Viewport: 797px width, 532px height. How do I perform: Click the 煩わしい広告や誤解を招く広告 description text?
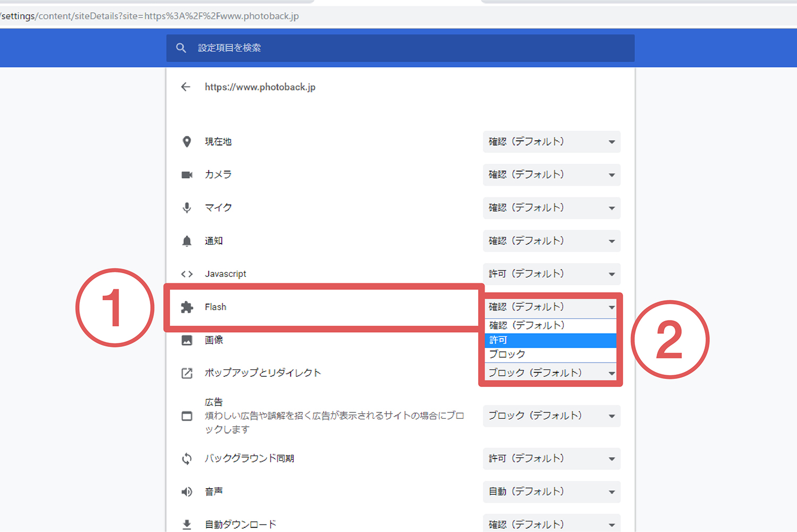point(334,423)
